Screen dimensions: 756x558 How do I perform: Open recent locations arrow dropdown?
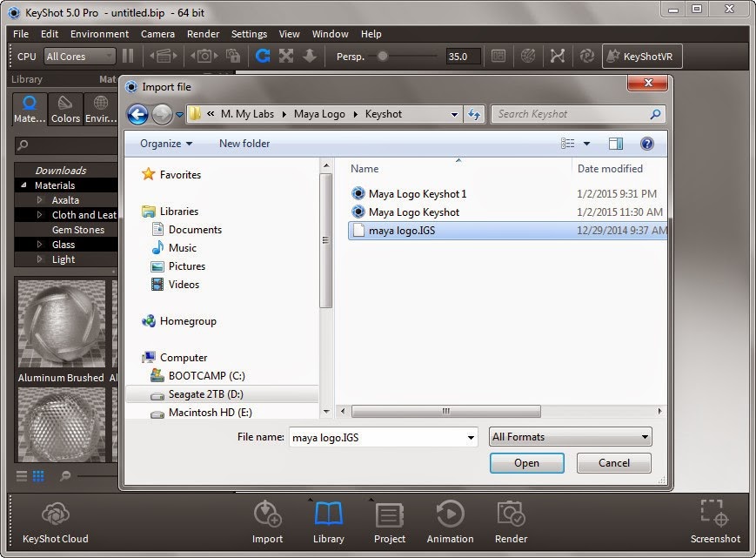(x=179, y=115)
